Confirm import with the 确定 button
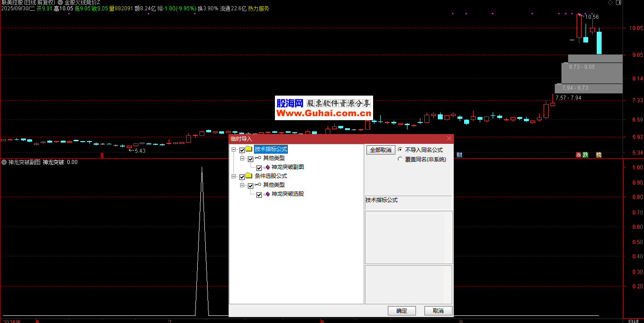Viewport: 644px width, 323px height. pyautogui.click(x=401, y=311)
